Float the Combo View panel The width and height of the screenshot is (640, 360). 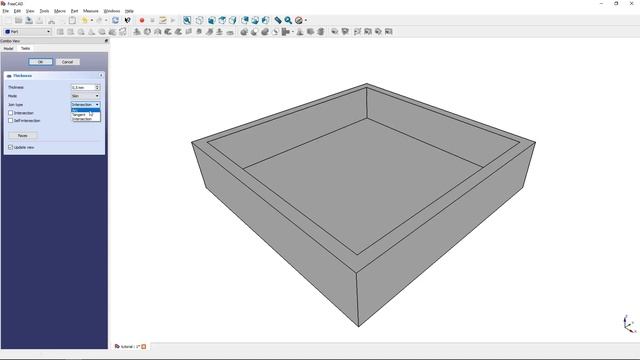(x=106, y=41)
